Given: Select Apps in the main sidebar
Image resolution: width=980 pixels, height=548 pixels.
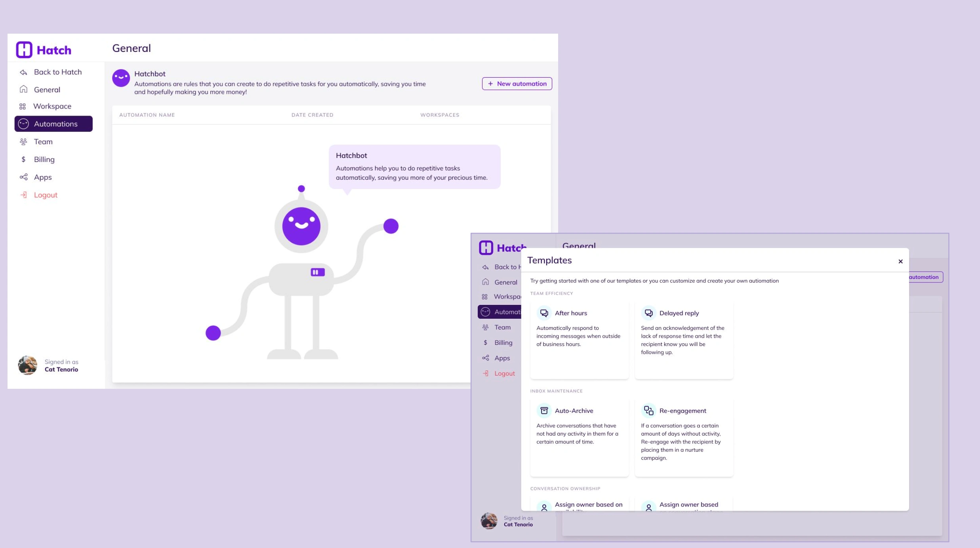Looking at the screenshot, I should [42, 177].
